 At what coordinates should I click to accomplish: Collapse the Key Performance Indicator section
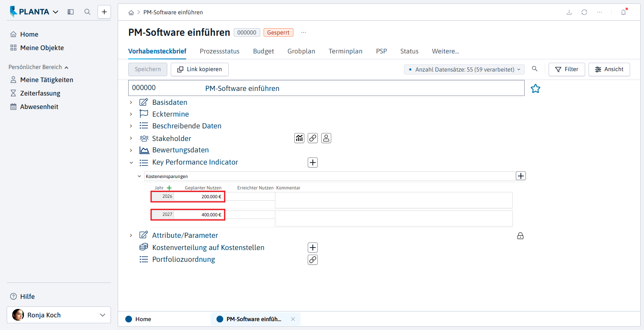[x=131, y=162]
